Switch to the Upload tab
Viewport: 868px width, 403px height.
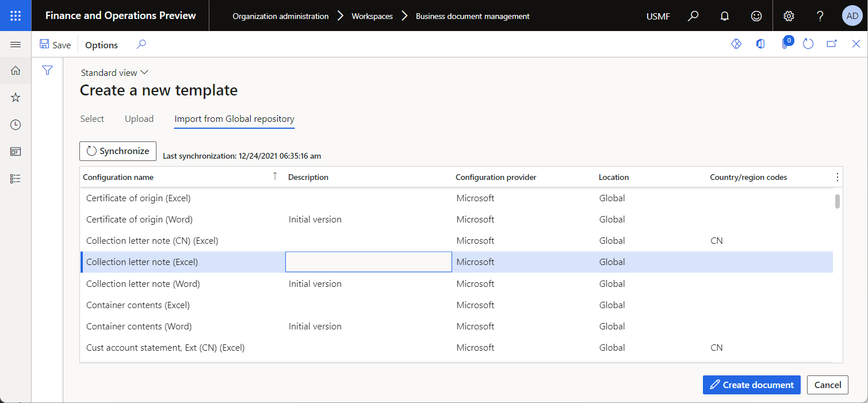click(139, 118)
